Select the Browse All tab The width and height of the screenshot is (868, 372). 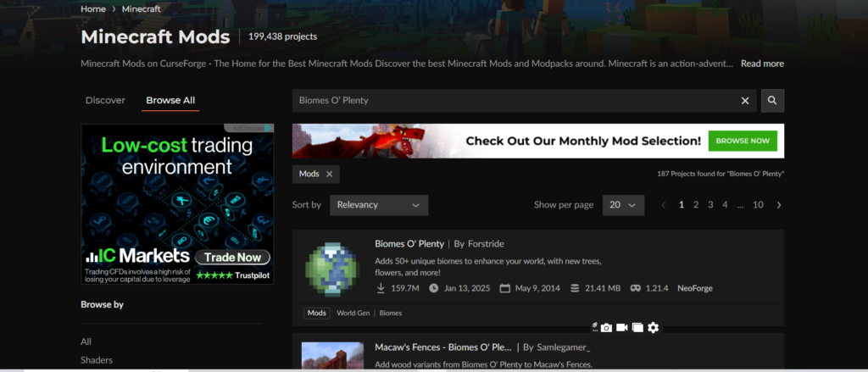pos(170,100)
